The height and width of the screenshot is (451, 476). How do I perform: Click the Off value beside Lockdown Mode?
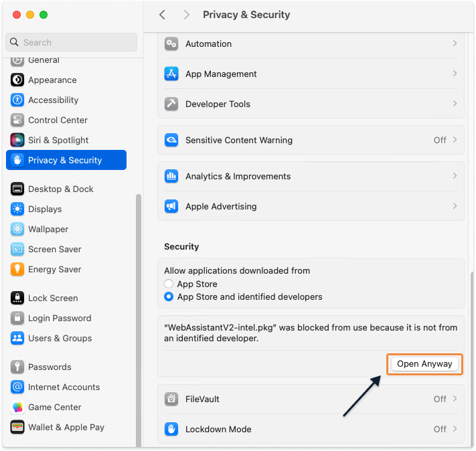coord(440,429)
